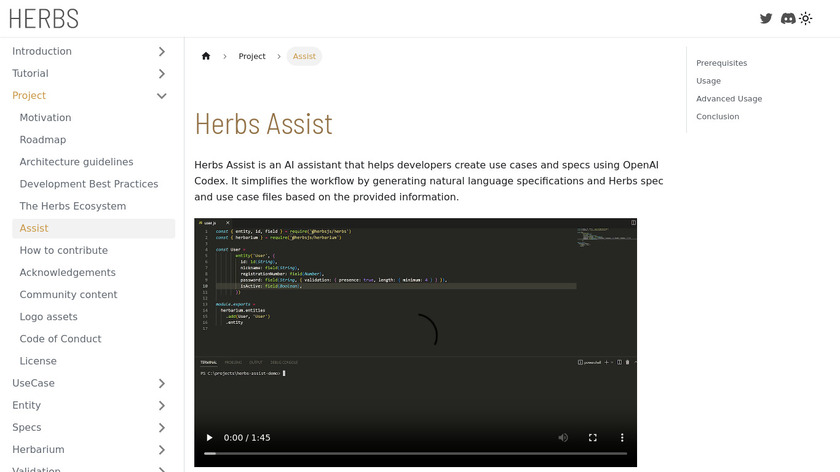Viewport: 840px width, 472px height.
Task: Expand the Entity section chevron
Action: [x=162, y=406]
